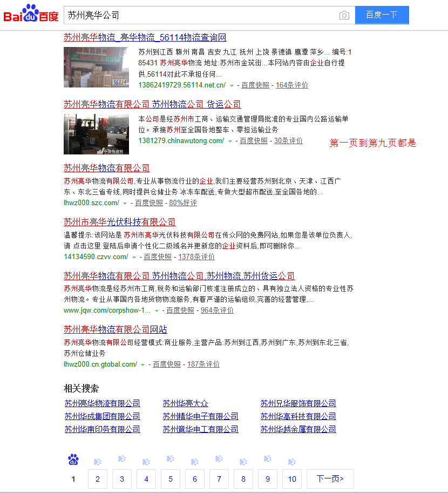The image size is (448, 493).
Task: Search related term 苏州亮华物流有限公司
Action: [x=102, y=403]
